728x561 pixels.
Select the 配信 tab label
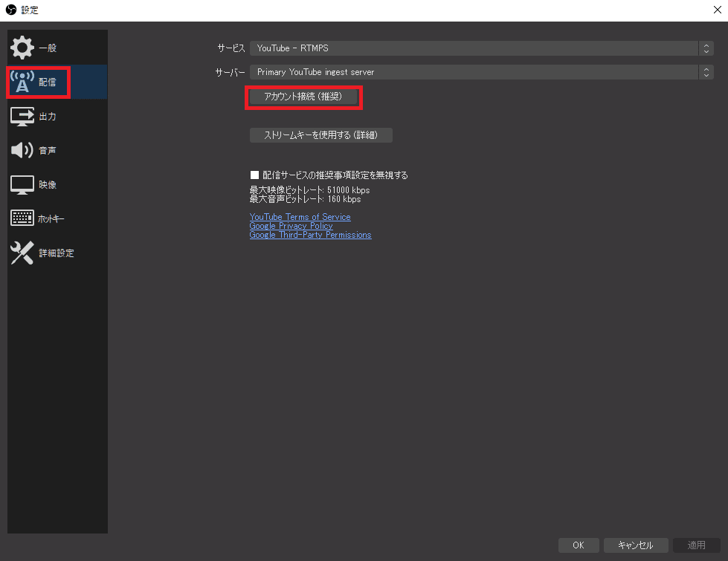pos(48,82)
